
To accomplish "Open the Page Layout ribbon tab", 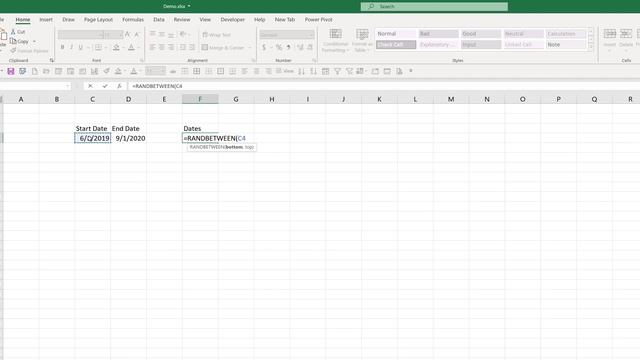I will tap(98, 20).
